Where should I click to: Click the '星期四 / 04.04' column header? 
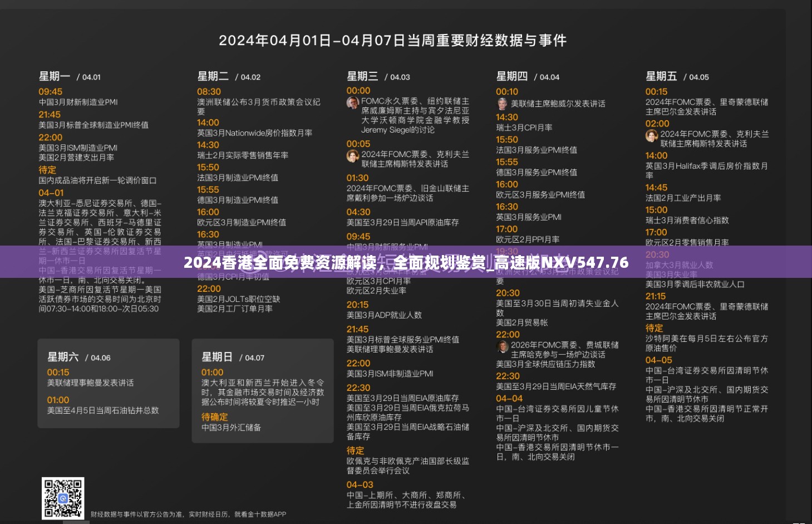[x=528, y=77]
